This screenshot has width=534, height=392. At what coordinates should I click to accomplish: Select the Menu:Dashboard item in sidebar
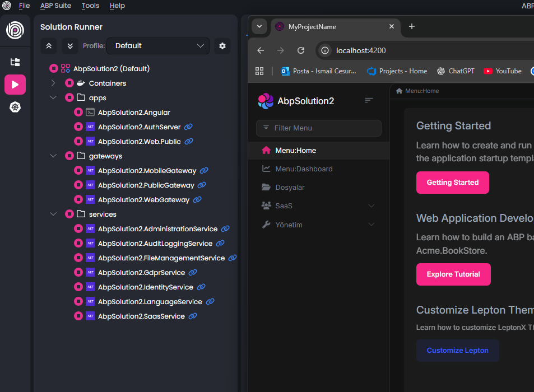tap(304, 169)
